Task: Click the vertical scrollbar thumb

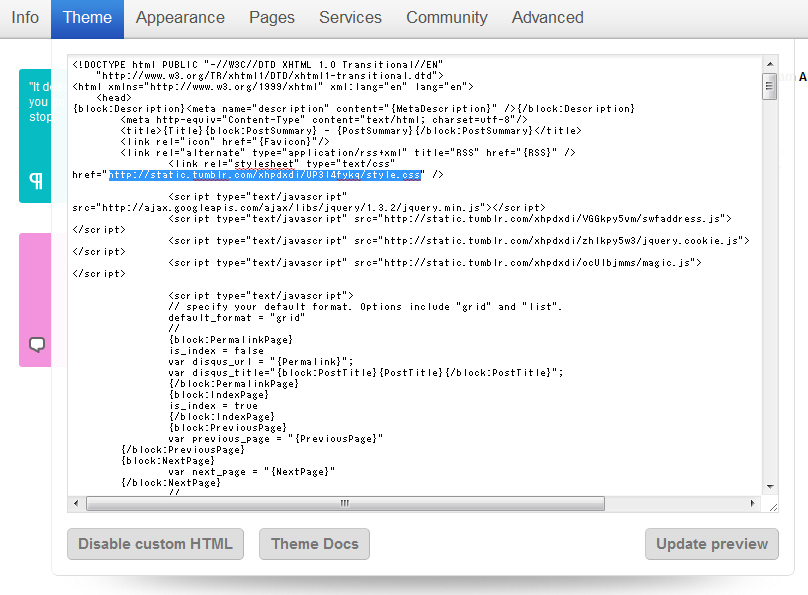Action: (770, 86)
